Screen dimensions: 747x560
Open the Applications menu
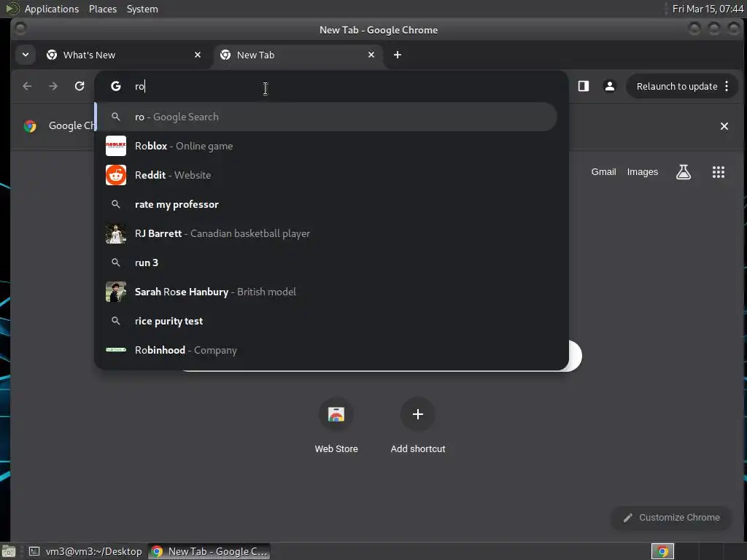pos(52,9)
